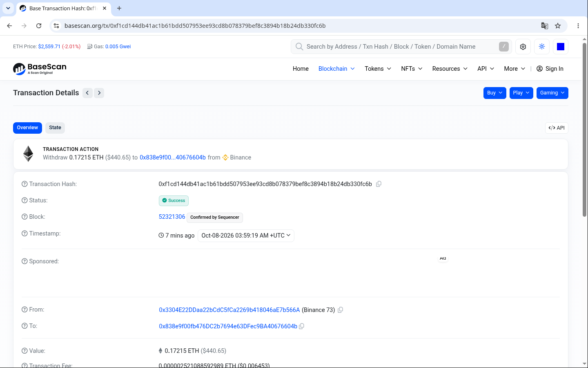This screenshot has width=588, height=368.
Task: Open site settings gear icon
Action: (523, 47)
